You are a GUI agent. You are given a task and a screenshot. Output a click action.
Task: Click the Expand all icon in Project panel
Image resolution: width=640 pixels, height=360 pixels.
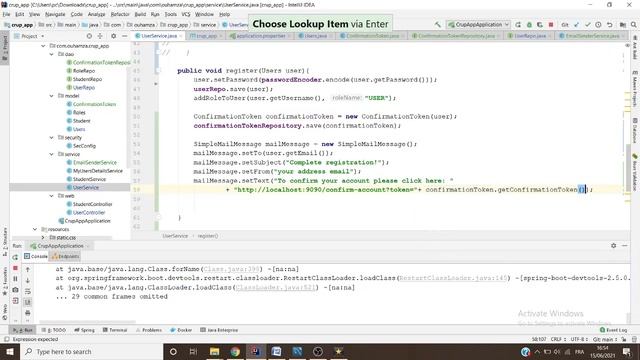click(x=100, y=36)
